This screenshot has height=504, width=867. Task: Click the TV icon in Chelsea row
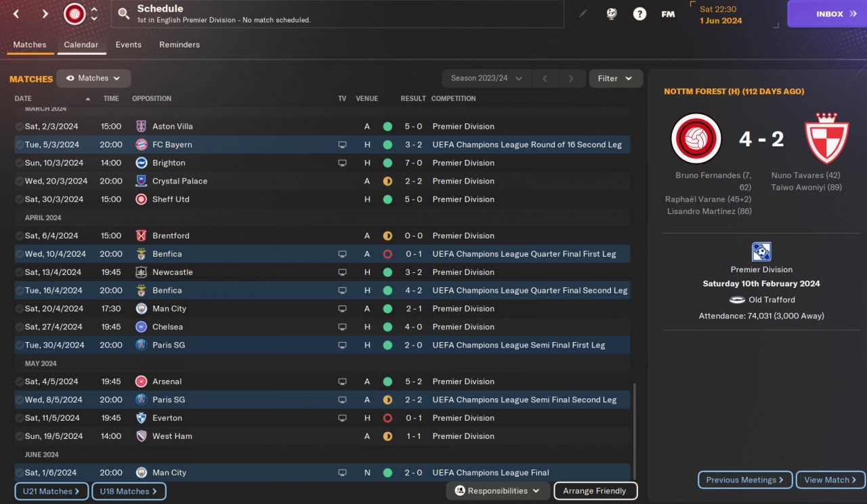[342, 327]
